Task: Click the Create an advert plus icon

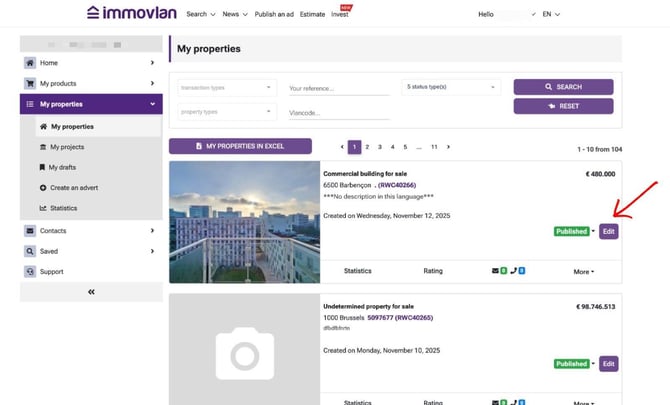Action: click(x=42, y=188)
